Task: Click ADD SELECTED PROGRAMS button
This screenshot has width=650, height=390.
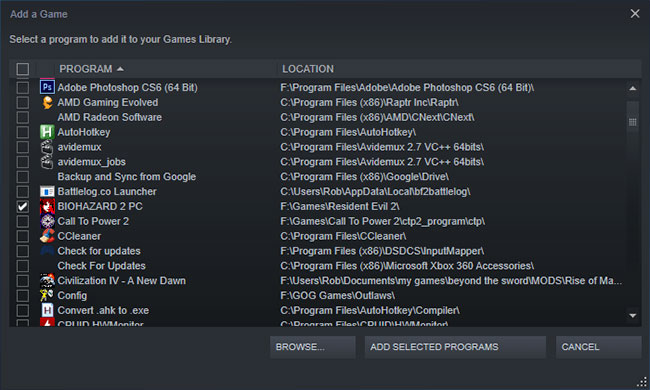Action: [455, 347]
